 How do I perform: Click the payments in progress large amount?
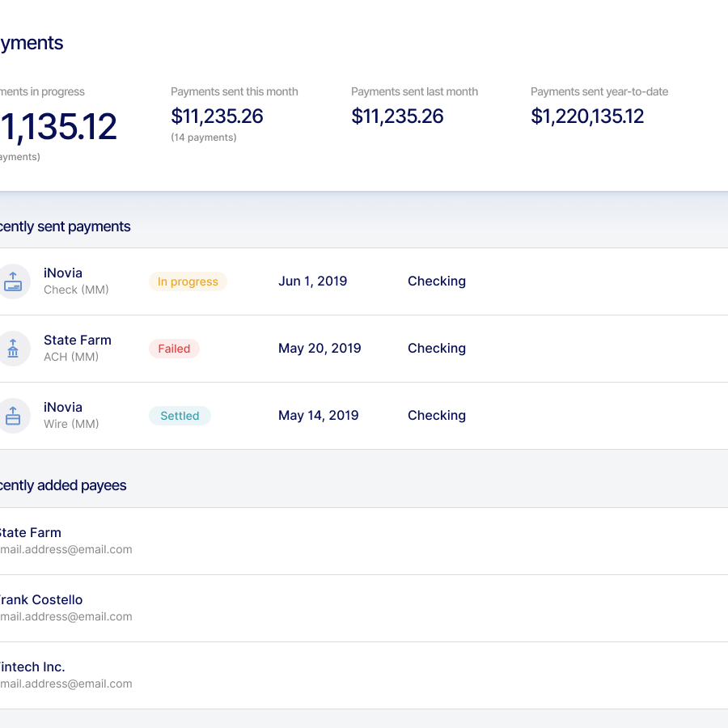58,127
